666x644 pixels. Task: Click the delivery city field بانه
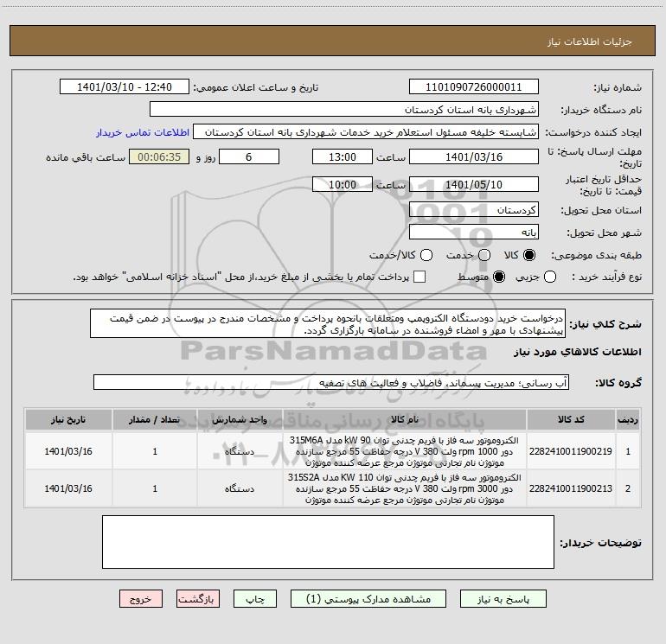[x=474, y=233]
